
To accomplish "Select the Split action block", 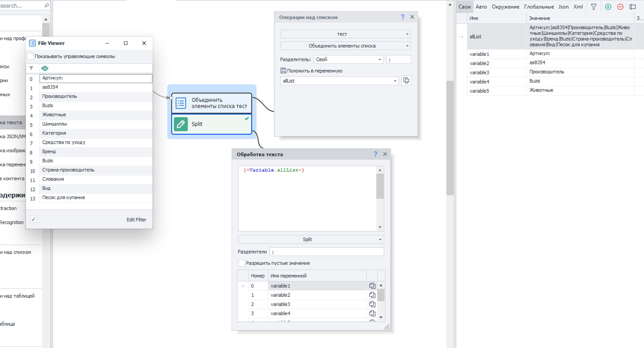I will coord(211,124).
